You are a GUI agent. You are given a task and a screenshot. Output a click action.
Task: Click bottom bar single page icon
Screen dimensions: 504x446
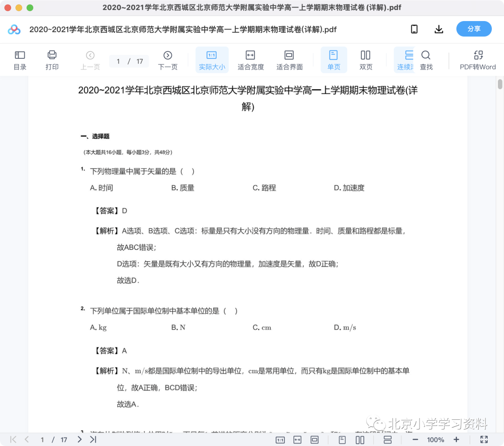click(343, 440)
